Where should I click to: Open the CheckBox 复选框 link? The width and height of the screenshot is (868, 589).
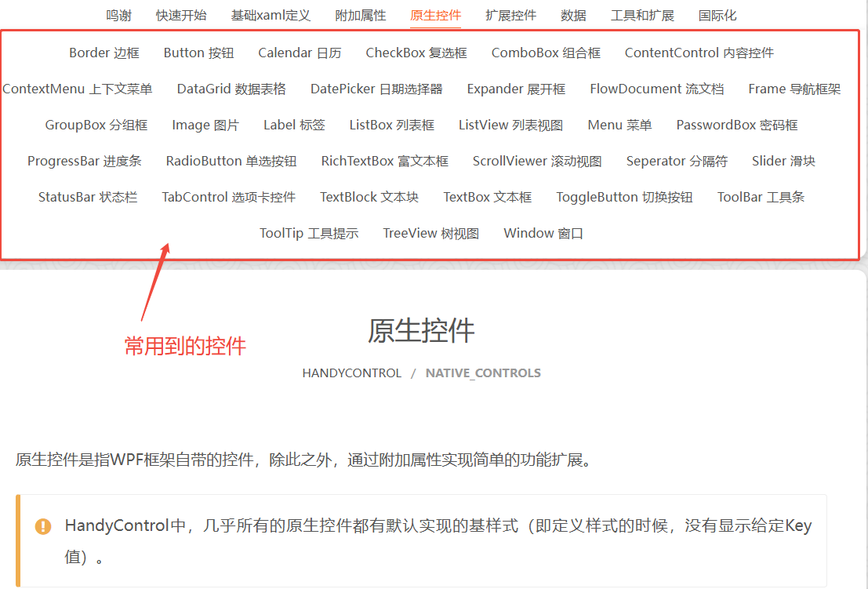point(416,53)
